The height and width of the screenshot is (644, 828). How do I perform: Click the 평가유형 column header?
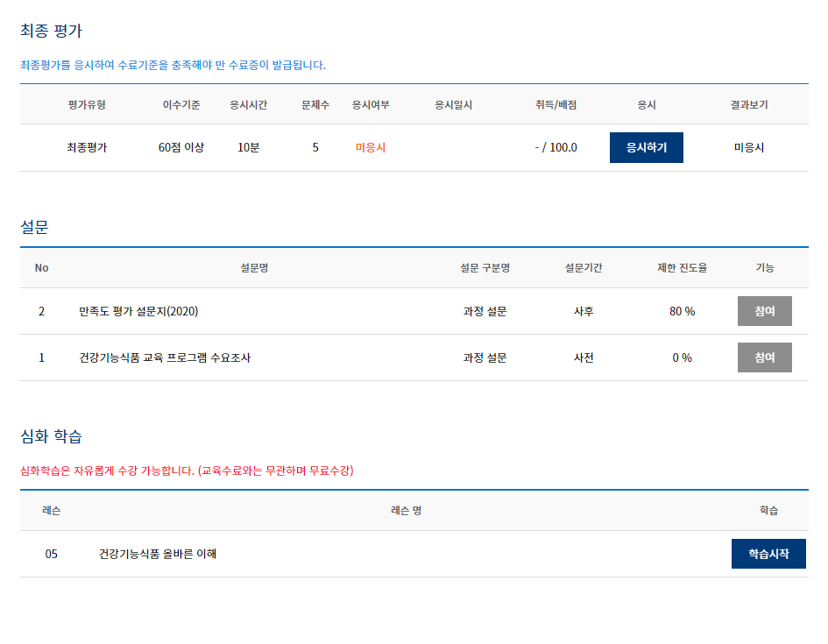pyautogui.click(x=87, y=104)
